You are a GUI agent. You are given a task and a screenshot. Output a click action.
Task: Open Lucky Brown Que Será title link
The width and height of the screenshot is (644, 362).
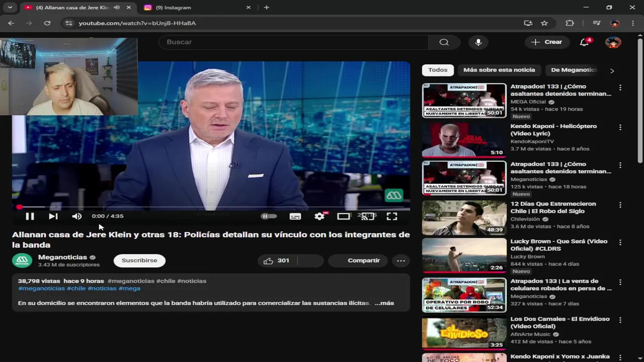coord(559,245)
